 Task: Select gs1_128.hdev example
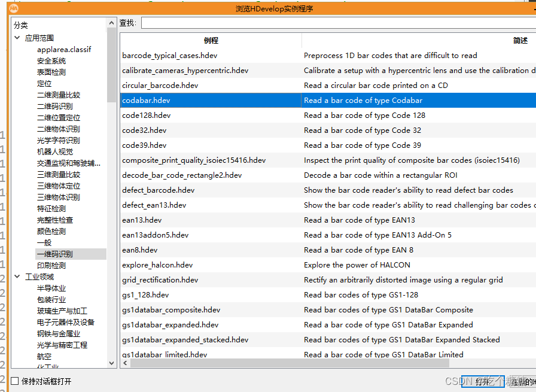click(145, 295)
